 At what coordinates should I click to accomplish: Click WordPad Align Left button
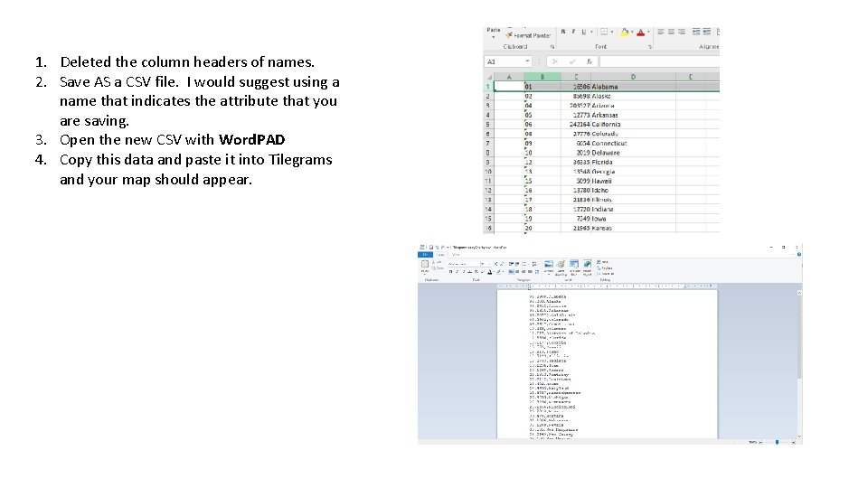511,272
